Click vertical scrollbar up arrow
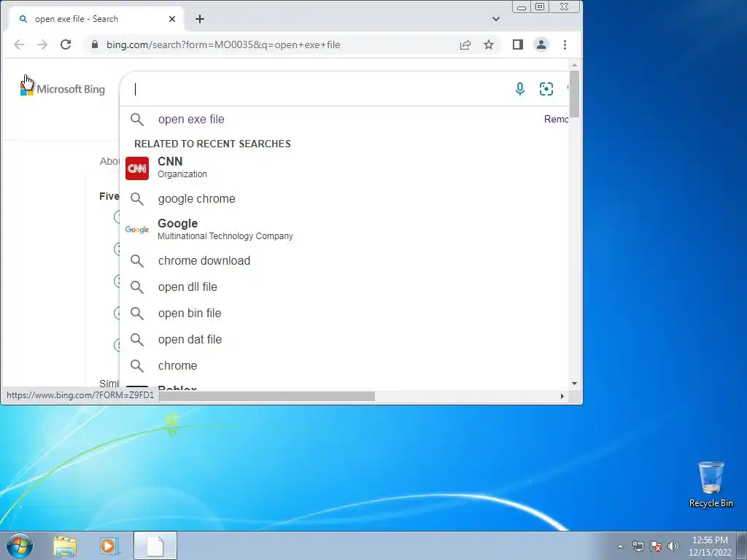 pos(575,65)
